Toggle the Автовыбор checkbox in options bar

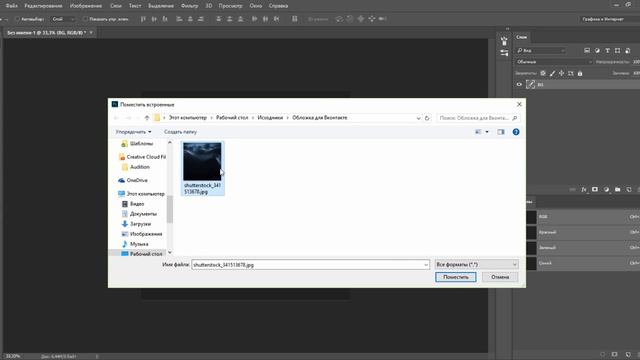pyautogui.click(x=17, y=19)
